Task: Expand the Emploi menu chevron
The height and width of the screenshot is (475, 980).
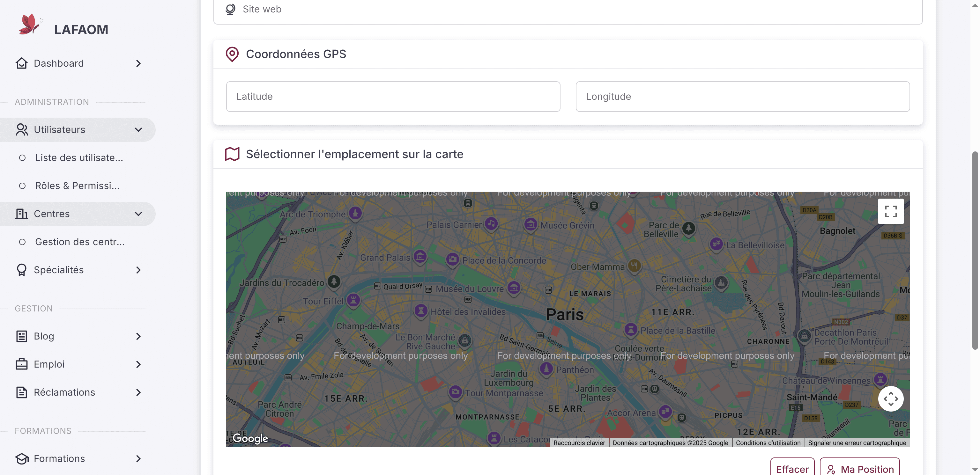Action: pos(138,364)
